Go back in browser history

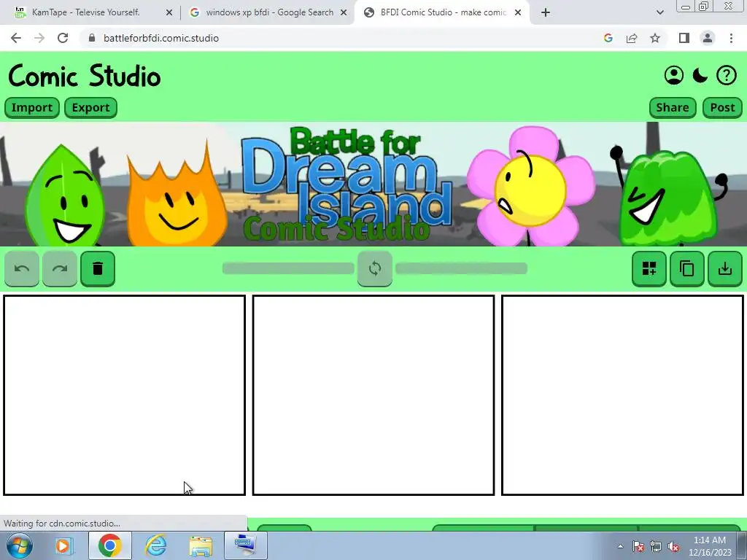(x=16, y=38)
